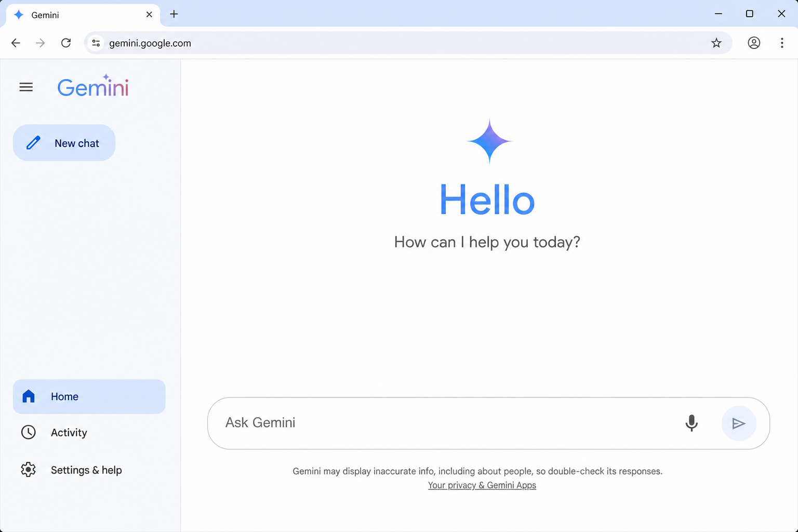798x532 pixels.
Task: Maximize the browser window
Action: pyautogui.click(x=750, y=14)
